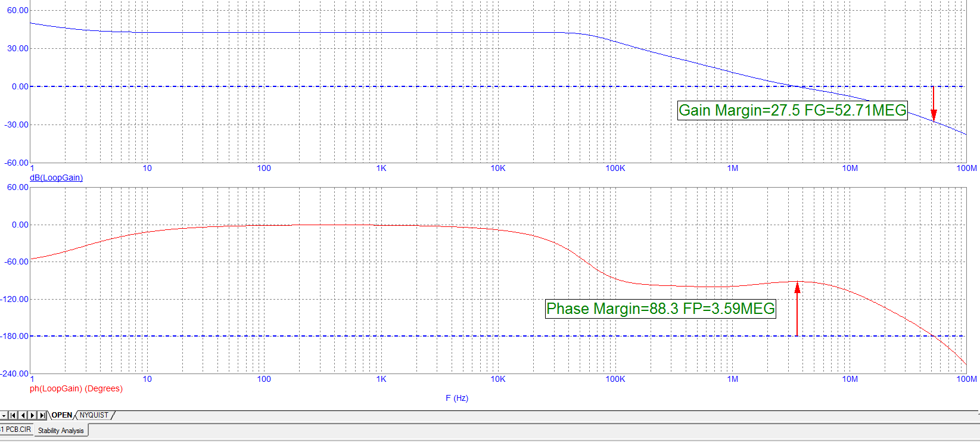Image resolution: width=980 pixels, height=442 pixels.
Task: Click the ph(LoopGain) (Degrees) waveform label
Action: [76, 388]
